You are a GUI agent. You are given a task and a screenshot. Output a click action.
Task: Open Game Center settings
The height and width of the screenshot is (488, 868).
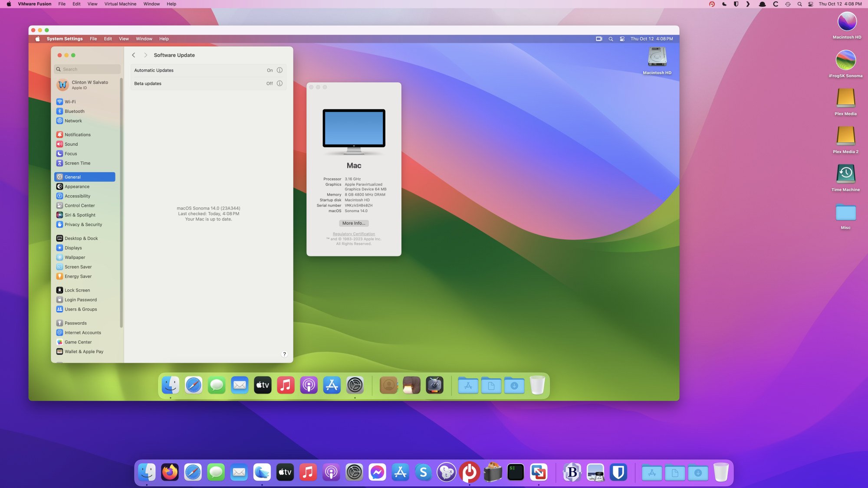pos(85,342)
